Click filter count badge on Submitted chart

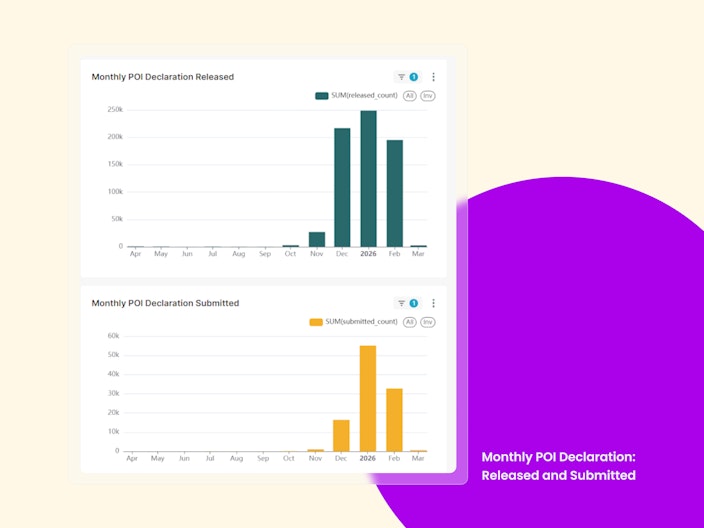pyautogui.click(x=414, y=303)
